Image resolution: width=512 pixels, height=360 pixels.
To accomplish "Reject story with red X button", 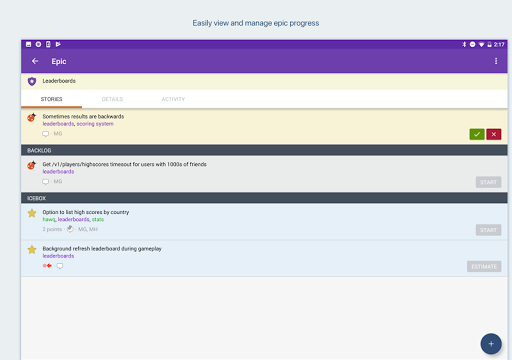I will point(494,134).
